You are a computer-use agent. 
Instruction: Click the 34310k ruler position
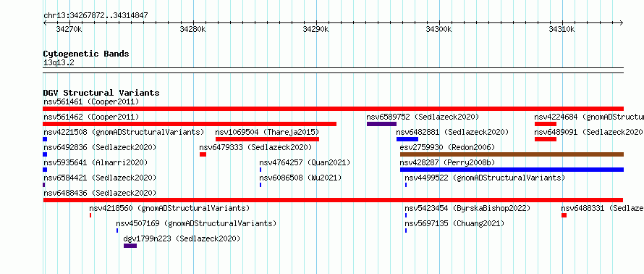[562, 29]
